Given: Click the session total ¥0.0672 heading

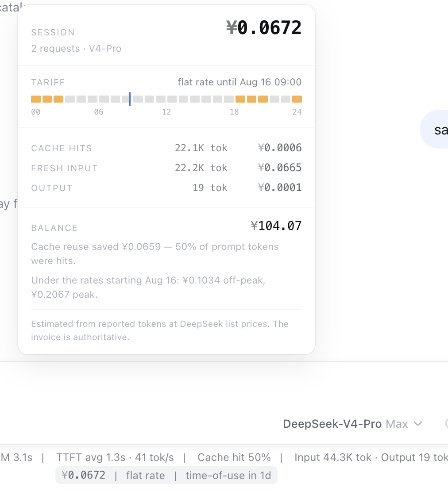Looking at the screenshot, I should tap(264, 27).
